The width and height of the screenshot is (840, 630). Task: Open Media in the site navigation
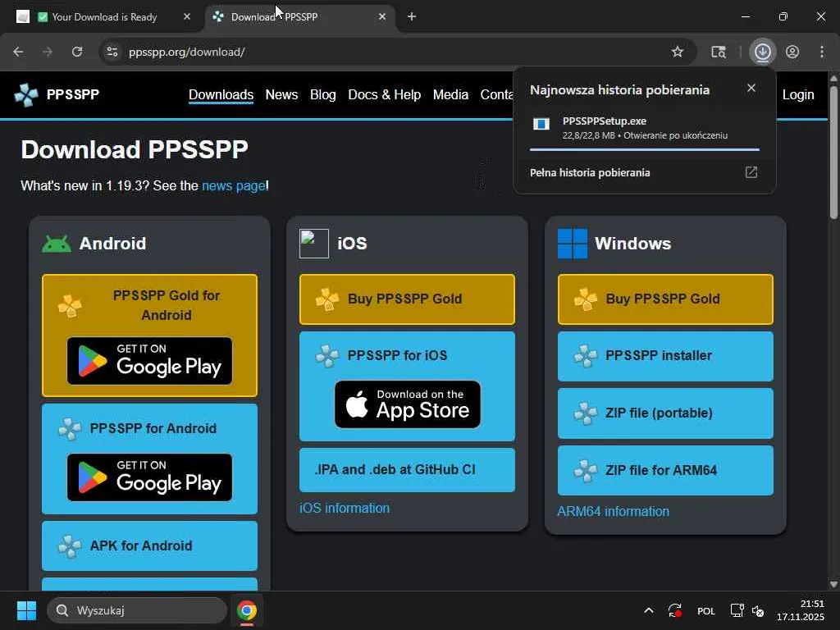click(x=450, y=95)
